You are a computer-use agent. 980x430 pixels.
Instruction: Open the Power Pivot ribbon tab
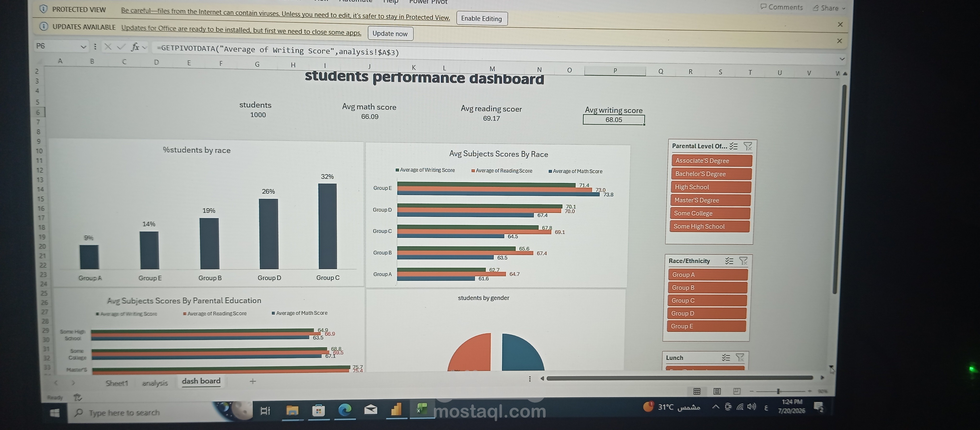point(428,2)
